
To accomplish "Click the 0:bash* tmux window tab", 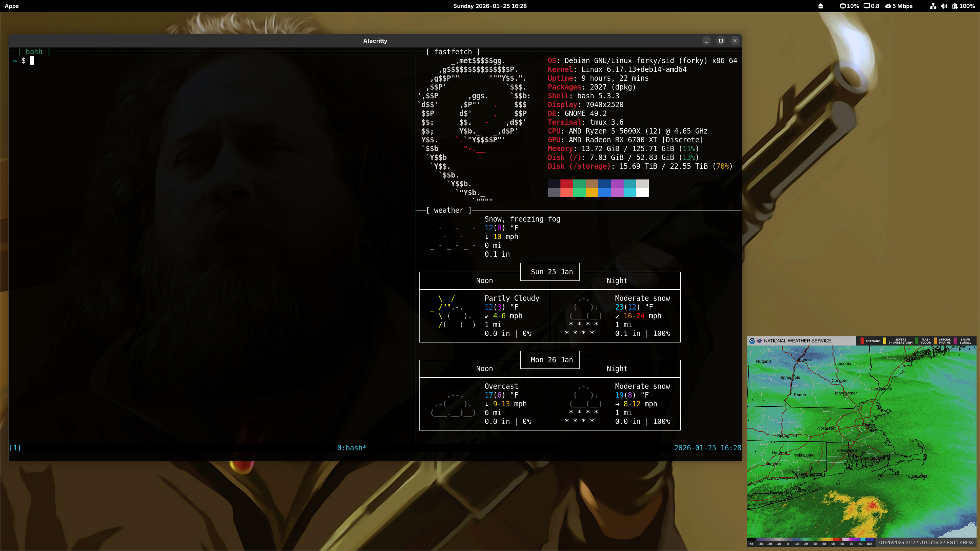I will click(351, 448).
